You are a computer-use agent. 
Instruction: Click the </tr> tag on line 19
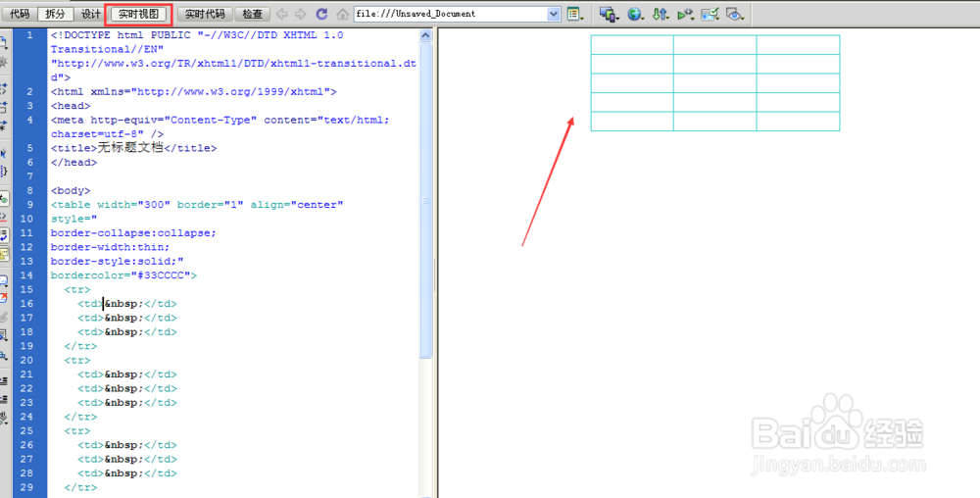pyautogui.click(x=80, y=346)
